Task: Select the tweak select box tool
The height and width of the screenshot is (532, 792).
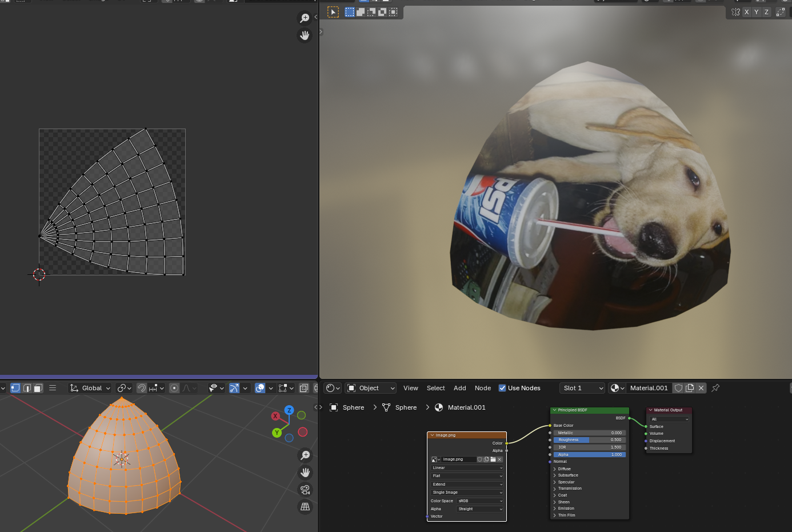Action: pyautogui.click(x=333, y=12)
